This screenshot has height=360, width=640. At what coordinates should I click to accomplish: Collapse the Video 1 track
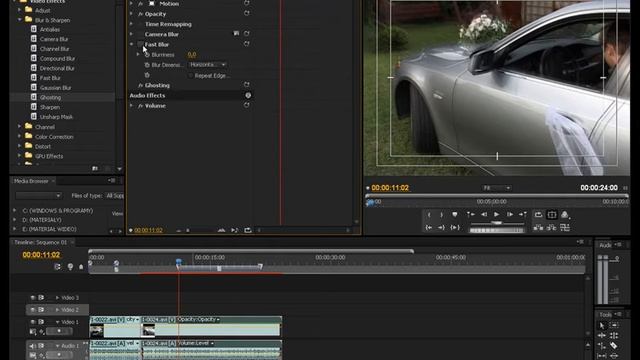57,322
